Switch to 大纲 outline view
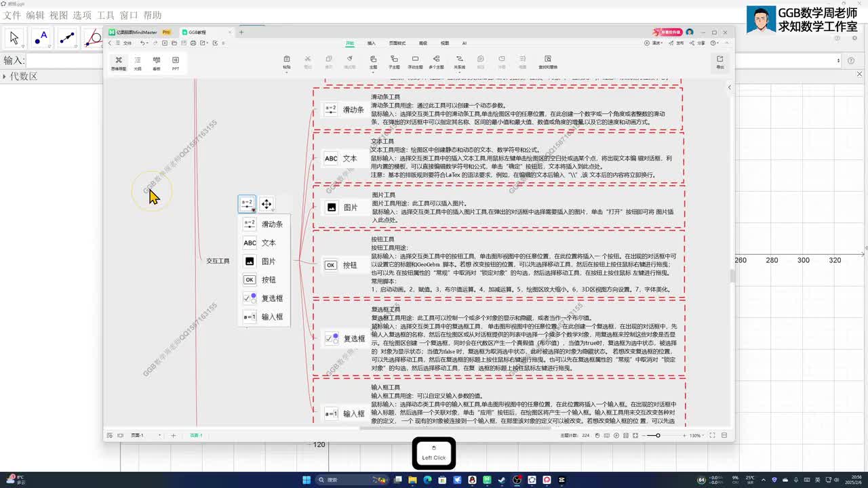The height and width of the screenshot is (488, 868). tap(138, 63)
